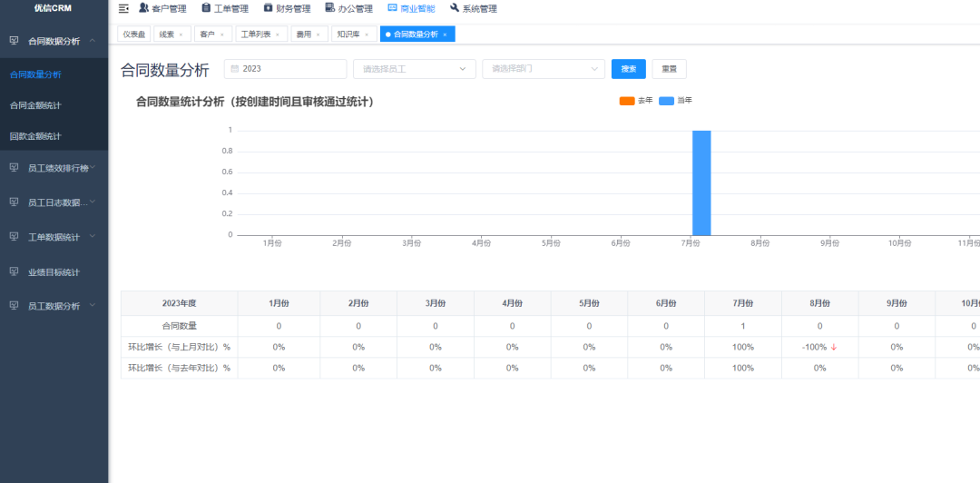Image resolution: width=980 pixels, height=483 pixels.
Task: Collapse the 合同数据分析 sidebar group
Action: click(54, 42)
